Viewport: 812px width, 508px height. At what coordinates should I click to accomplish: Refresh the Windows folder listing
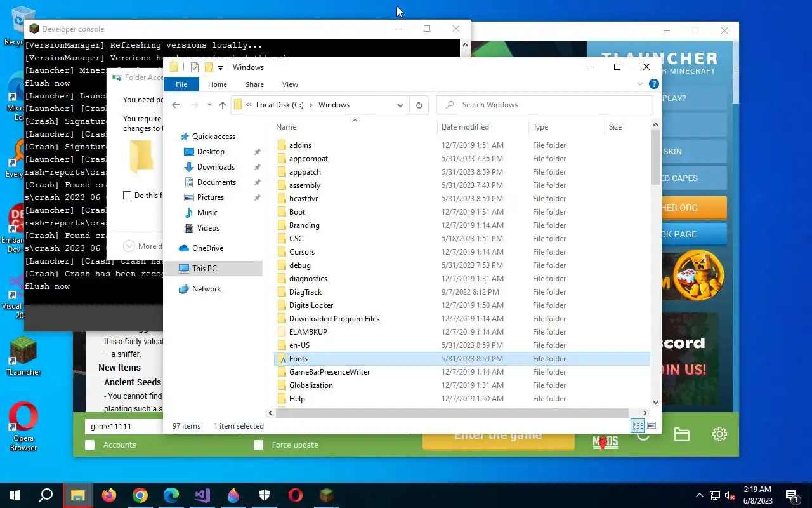pyautogui.click(x=419, y=105)
